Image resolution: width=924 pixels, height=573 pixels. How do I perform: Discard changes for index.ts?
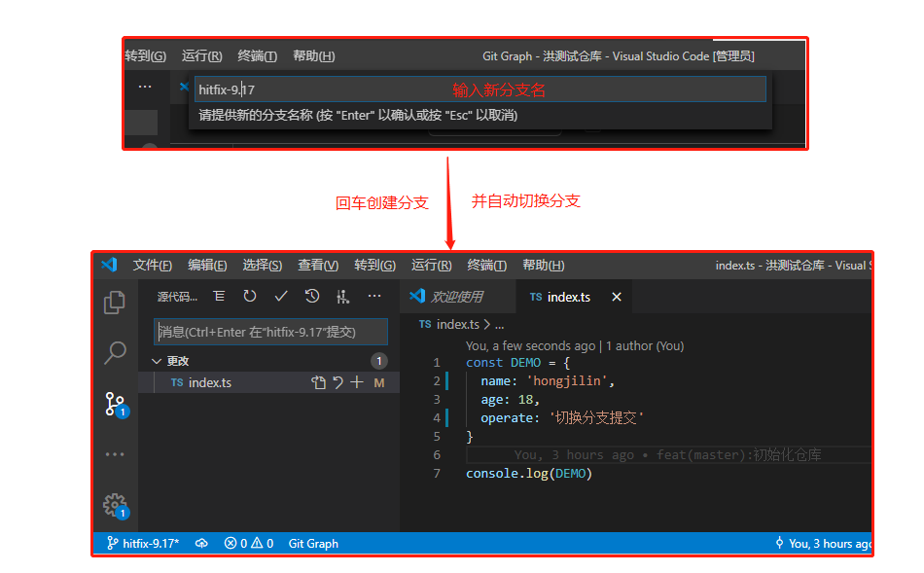(x=338, y=382)
